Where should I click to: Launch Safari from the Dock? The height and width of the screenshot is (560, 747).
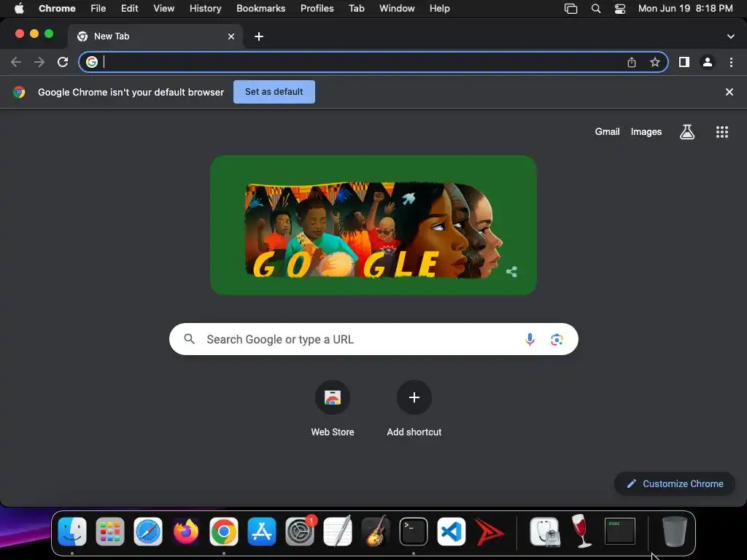click(148, 532)
